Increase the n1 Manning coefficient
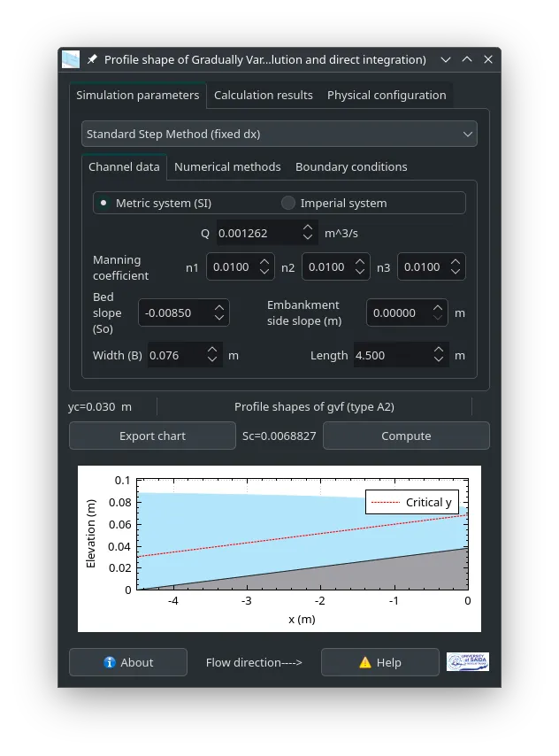The image size is (559, 756). click(x=264, y=262)
